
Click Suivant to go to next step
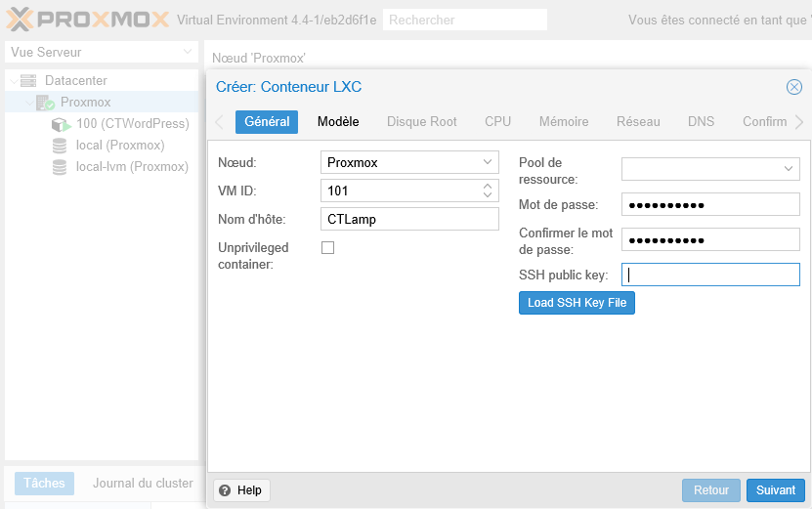point(776,490)
